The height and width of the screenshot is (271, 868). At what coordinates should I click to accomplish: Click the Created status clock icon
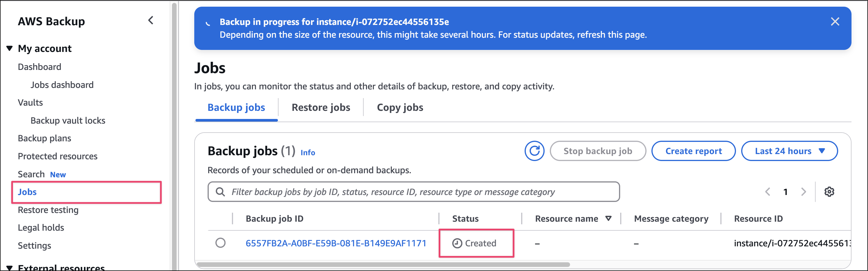point(457,243)
